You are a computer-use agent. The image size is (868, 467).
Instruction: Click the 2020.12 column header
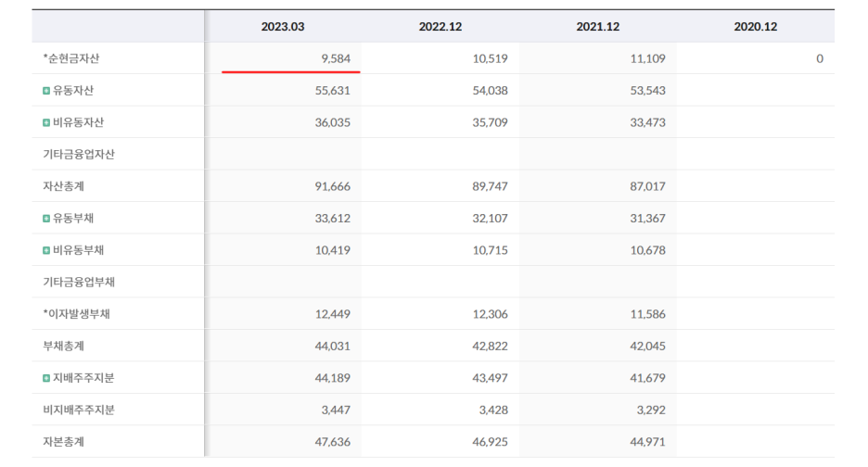pyautogui.click(x=756, y=27)
